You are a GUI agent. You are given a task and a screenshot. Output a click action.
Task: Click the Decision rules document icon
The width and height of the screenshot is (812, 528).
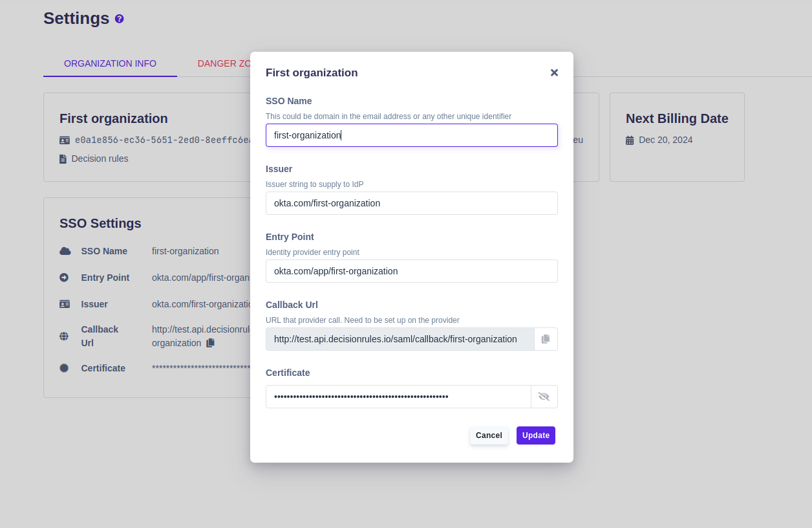63,159
